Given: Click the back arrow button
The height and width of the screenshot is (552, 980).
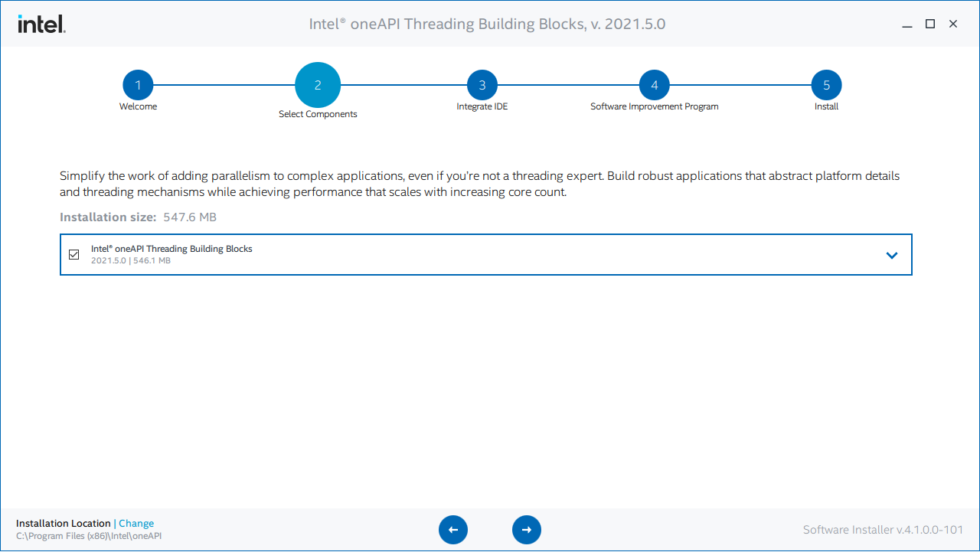Looking at the screenshot, I should point(453,530).
